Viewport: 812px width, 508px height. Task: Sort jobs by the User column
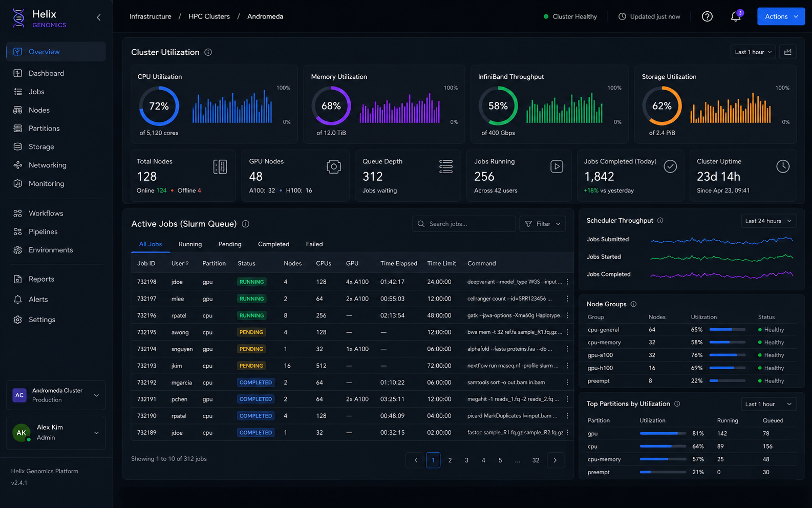[180, 263]
